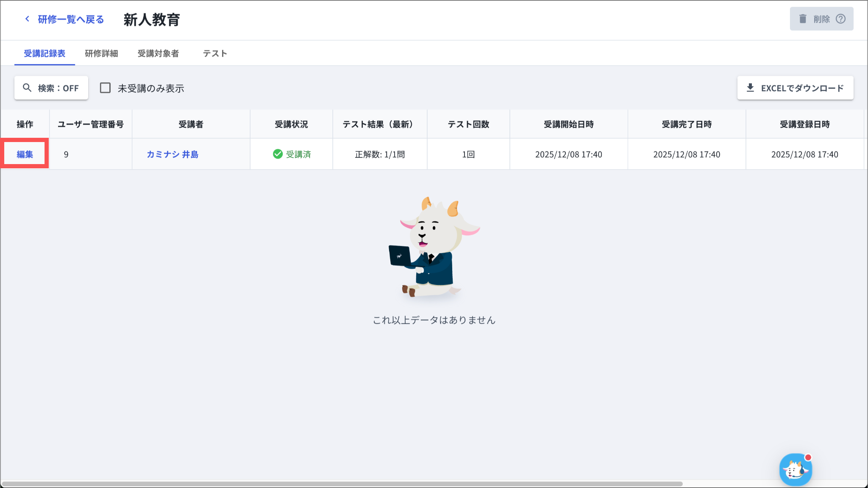Click the green 受講済 checkmark icon
Screen dimensions: 868x488
pos(278,154)
